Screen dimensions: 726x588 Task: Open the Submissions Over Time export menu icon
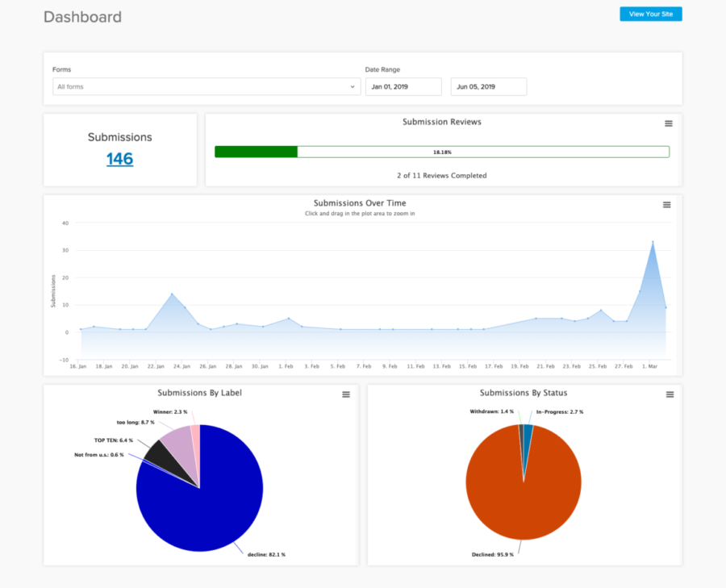coord(666,205)
